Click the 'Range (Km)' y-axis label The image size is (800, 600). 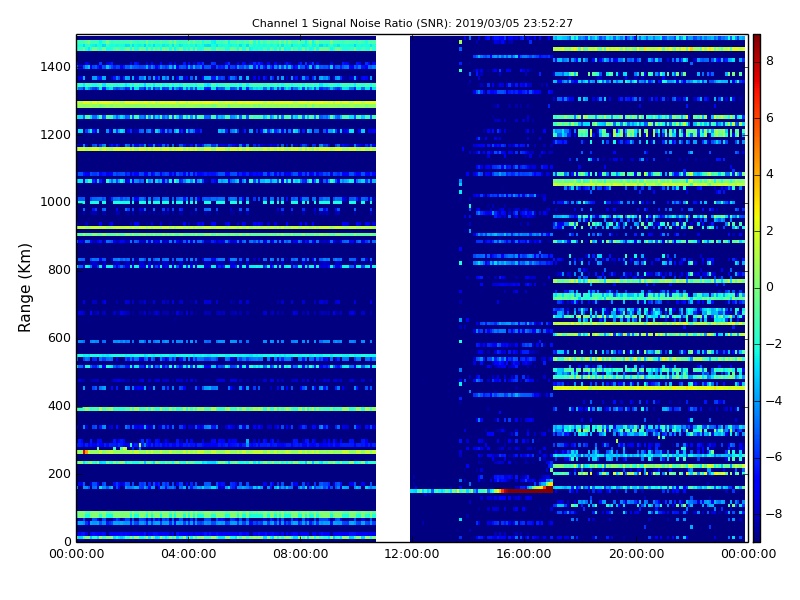click(24, 288)
